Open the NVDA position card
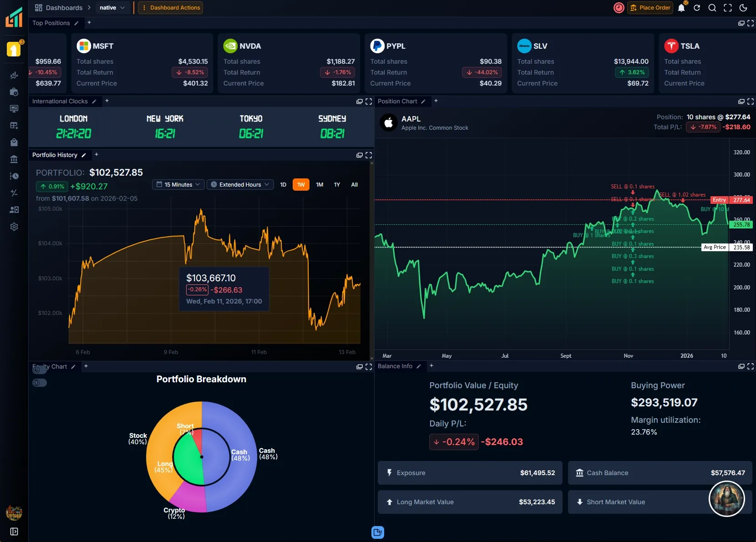This screenshot has width=756, height=542. point(289,63)
